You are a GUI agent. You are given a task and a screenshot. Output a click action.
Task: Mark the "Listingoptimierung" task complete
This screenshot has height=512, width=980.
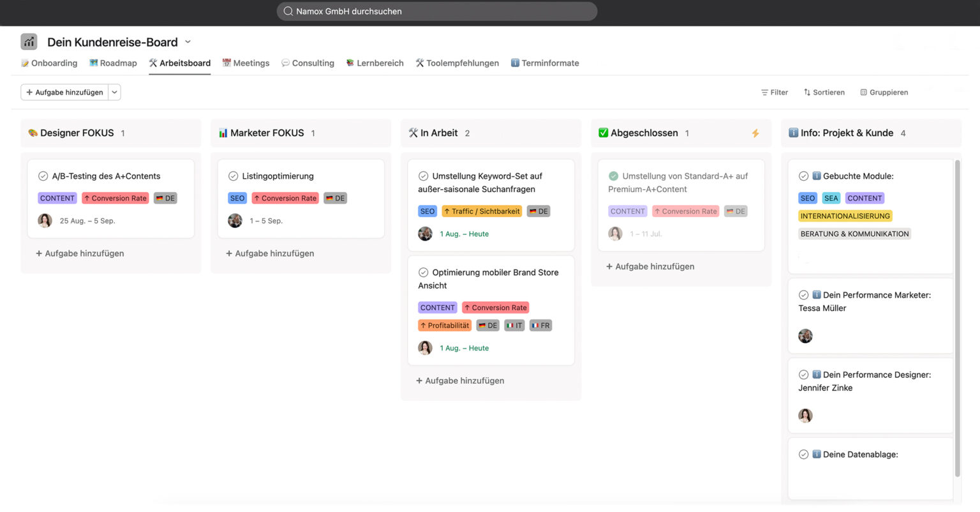tap(232, 176)
